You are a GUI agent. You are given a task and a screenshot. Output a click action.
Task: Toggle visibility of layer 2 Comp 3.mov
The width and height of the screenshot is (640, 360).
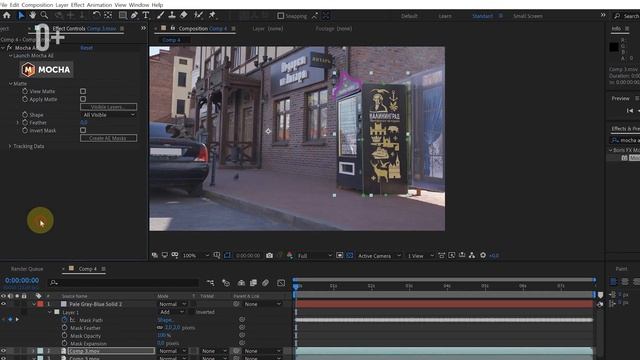[x=3, y=351]
